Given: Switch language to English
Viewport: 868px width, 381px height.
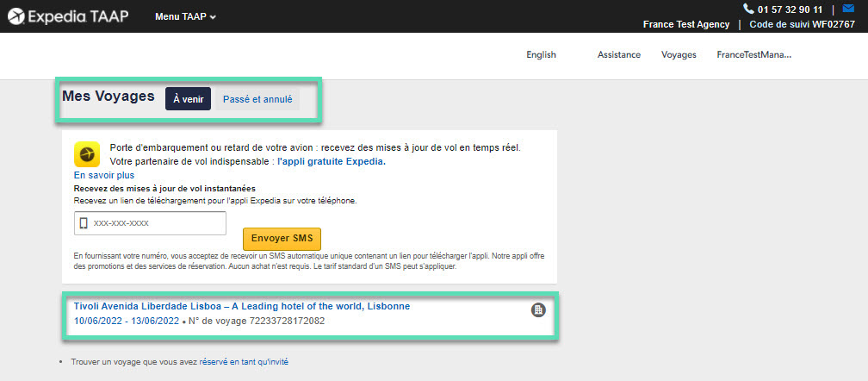Looking at the screenshot, I should [x=542, y=55].
